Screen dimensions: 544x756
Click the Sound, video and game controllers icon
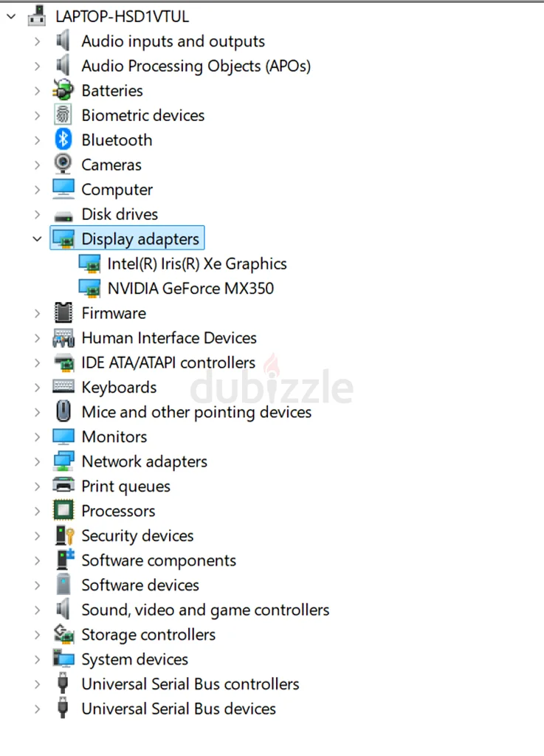(63, 609)
